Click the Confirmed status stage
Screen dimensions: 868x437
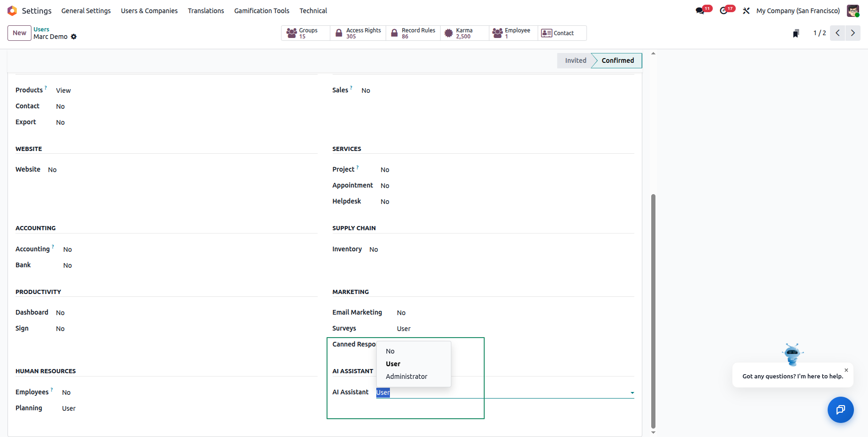(617, 60)
